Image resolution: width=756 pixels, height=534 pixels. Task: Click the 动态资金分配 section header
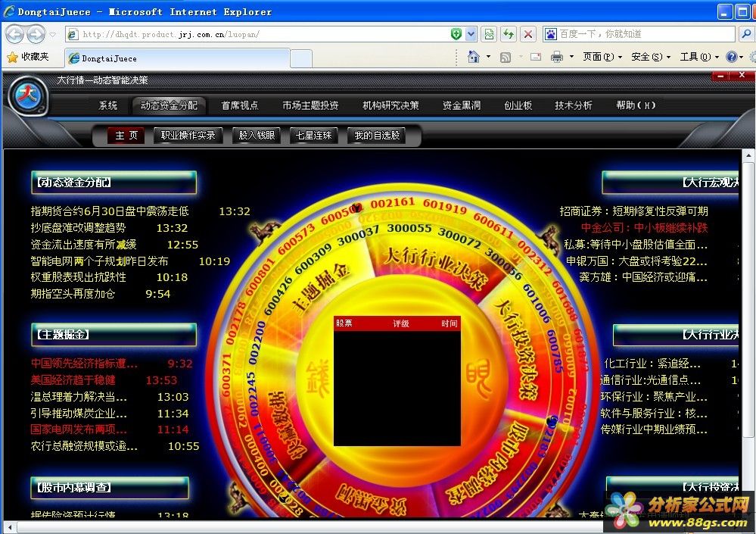(x=114, y=183)
